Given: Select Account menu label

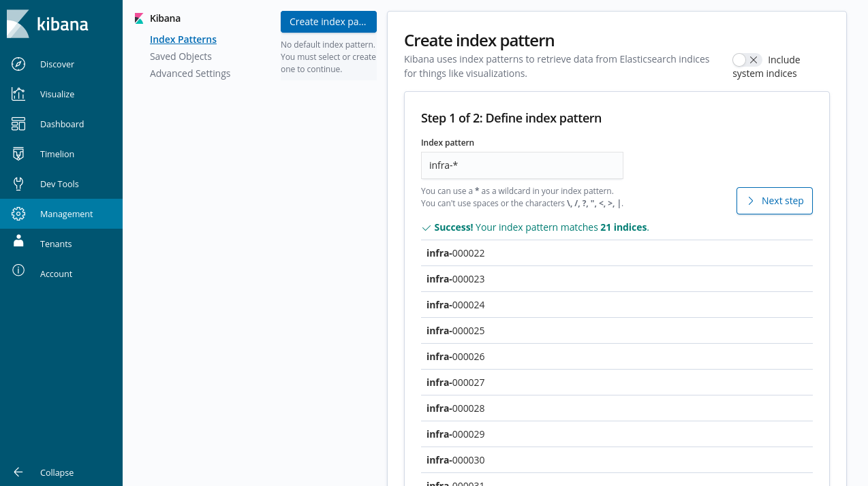Looking at the screenshot, I should click(x=56, y=274).
